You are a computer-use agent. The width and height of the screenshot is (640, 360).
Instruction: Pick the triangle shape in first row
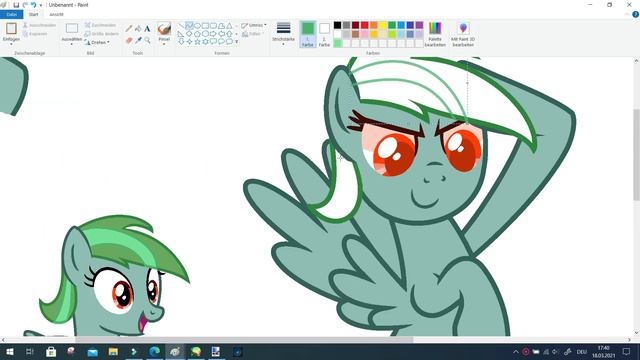point(229,26)
